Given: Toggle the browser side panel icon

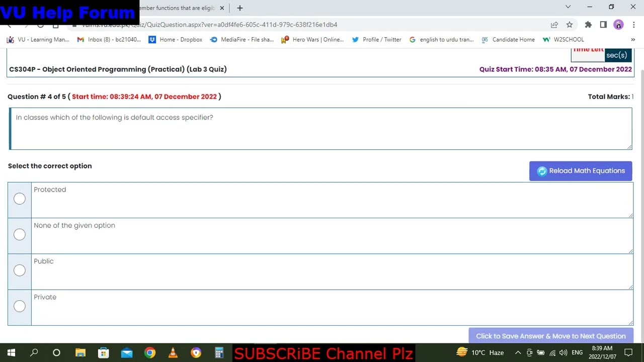Looking at the screenshot, I should [x=603, y=25].
